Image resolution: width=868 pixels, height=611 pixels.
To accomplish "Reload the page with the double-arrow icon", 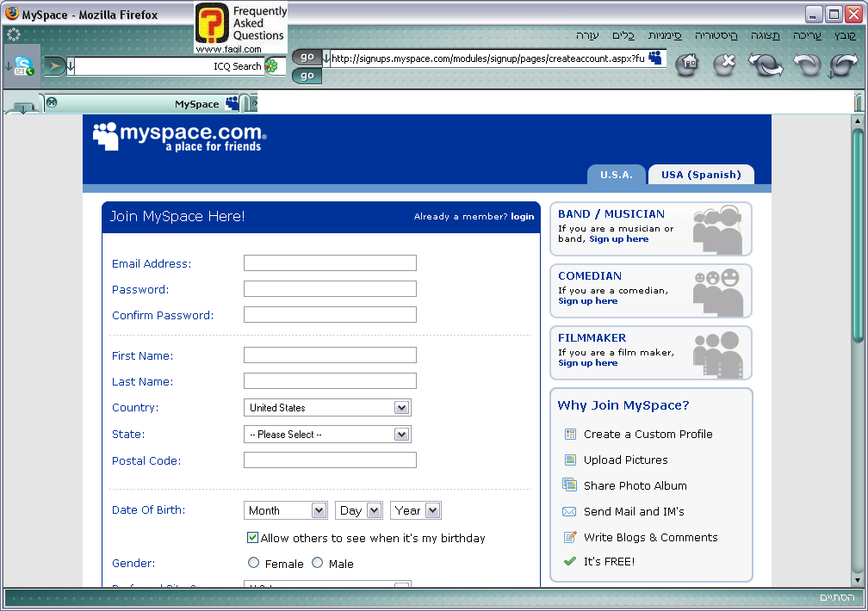I will point(765,65).
